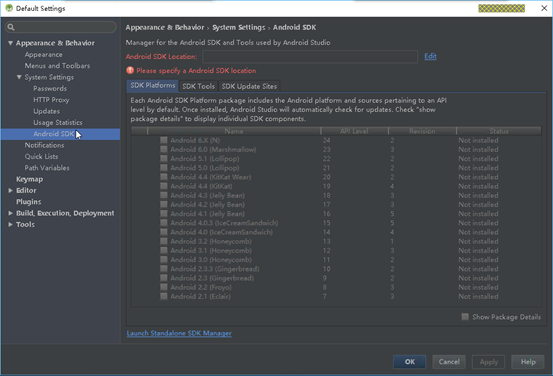The image size is (553, 376).
Task: Check Android 4.4 (KitKat Wear) checkbox
Action: point(164,177)
